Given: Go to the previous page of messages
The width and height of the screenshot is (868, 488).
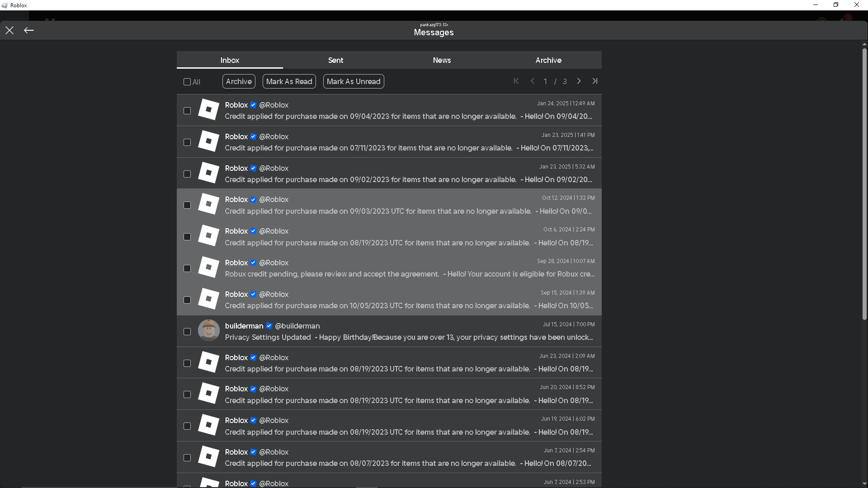Looking at the screenshot, I should point(533,81).
